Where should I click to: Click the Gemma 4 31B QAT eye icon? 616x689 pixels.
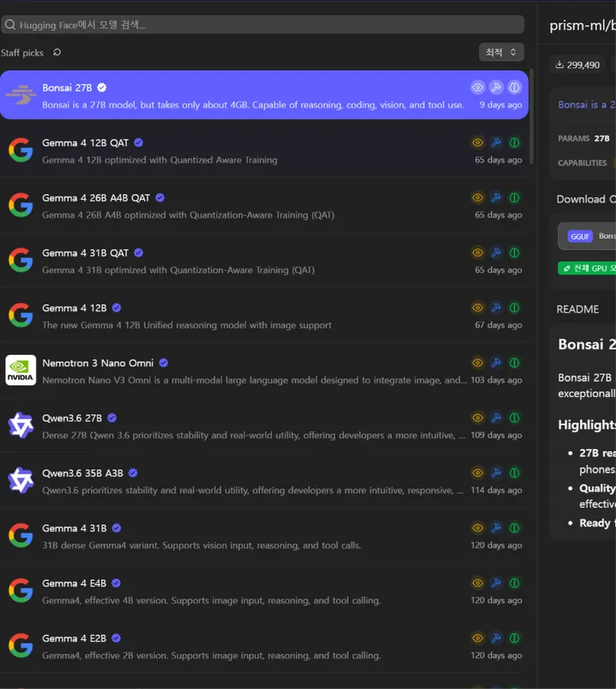[x=478, y=253]
